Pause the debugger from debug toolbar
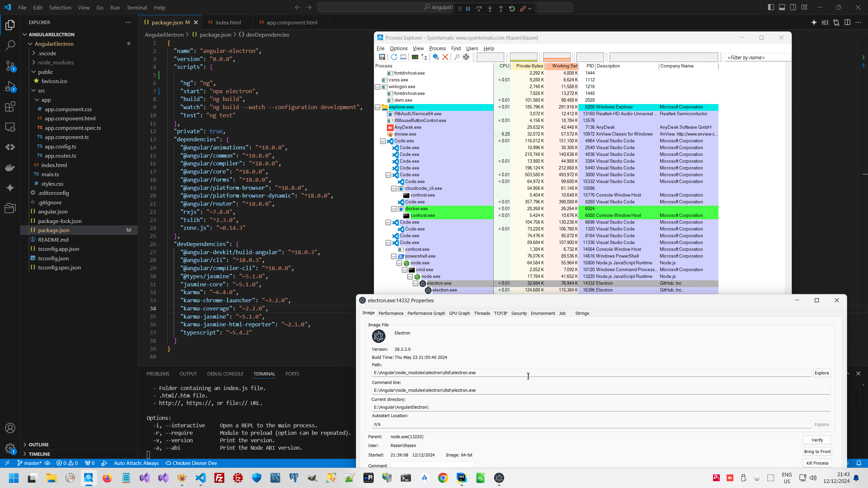Viewport: 868px width, 488px height. [468, 9]
